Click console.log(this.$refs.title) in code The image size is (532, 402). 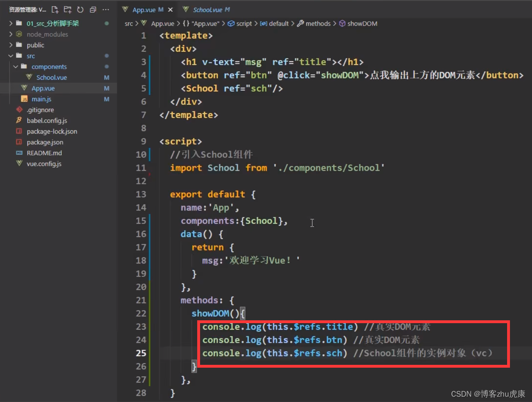click(280, 327)
